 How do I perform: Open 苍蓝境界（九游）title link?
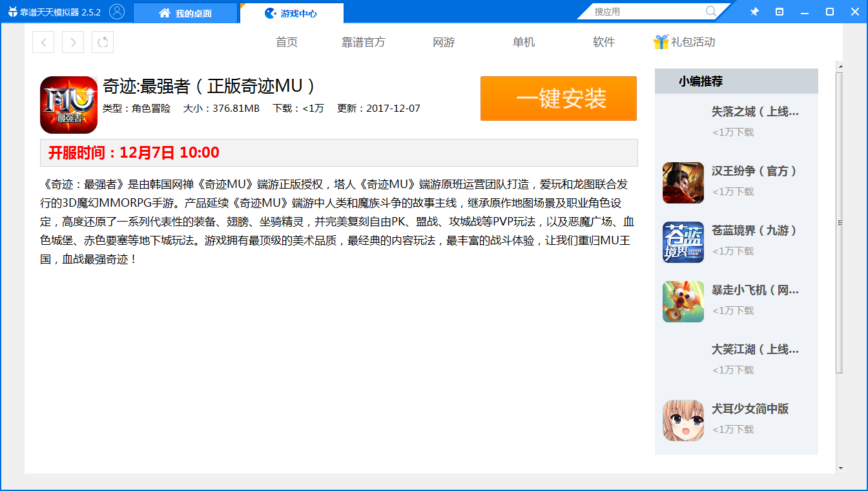pyautogui.click(x=754, y=231)
